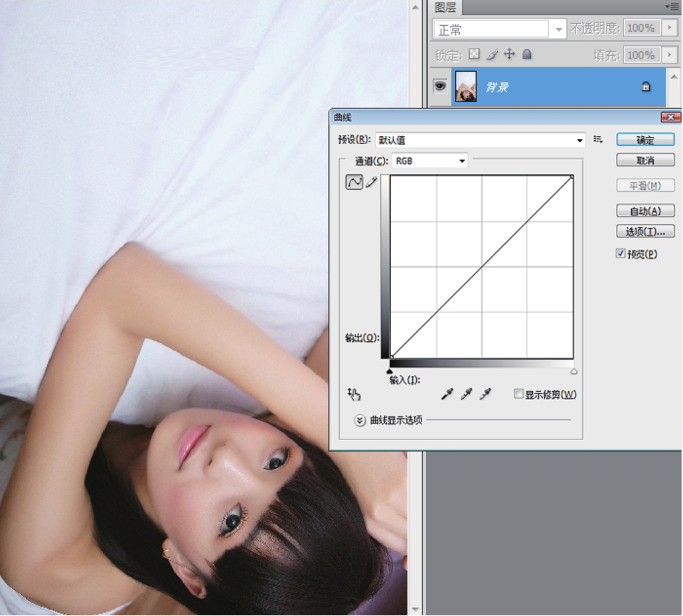683x616 pixels.
Task: Select the edit-points curve tool
Action: click(x=354, y=182)
